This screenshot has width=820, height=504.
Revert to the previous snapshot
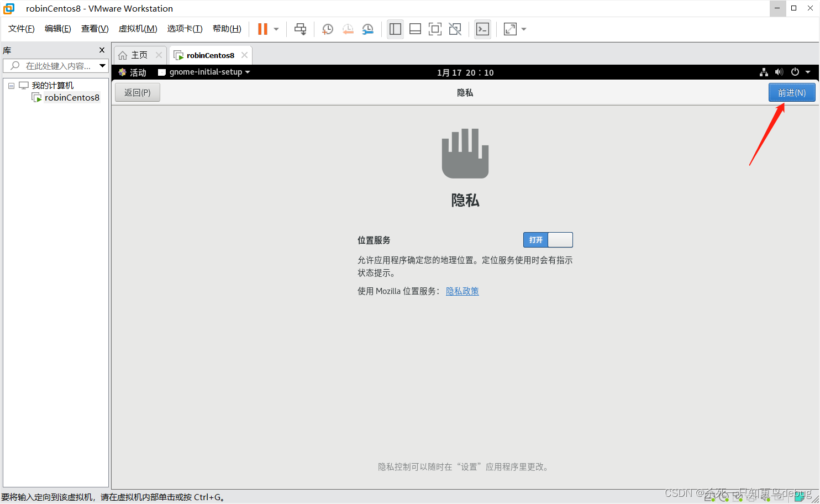click(348, 29)
